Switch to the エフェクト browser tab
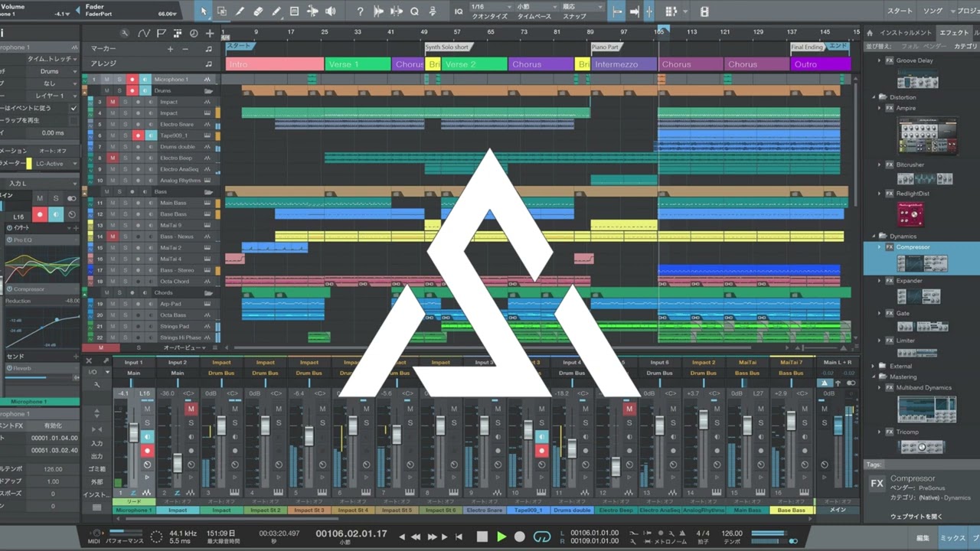Viewport: 980px width, 551px height. 954,33
